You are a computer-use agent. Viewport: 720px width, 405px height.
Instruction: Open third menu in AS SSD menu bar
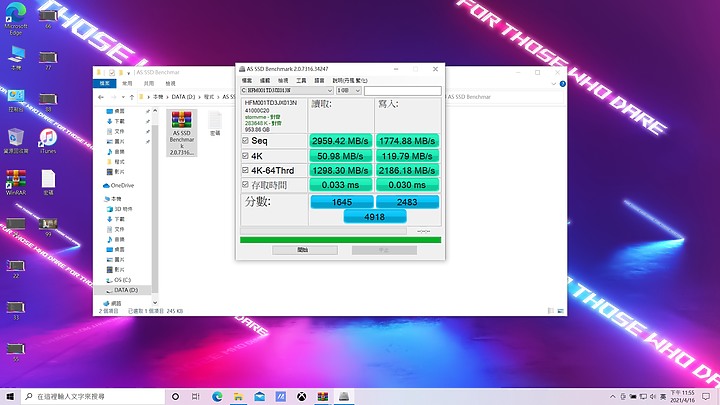283,80
